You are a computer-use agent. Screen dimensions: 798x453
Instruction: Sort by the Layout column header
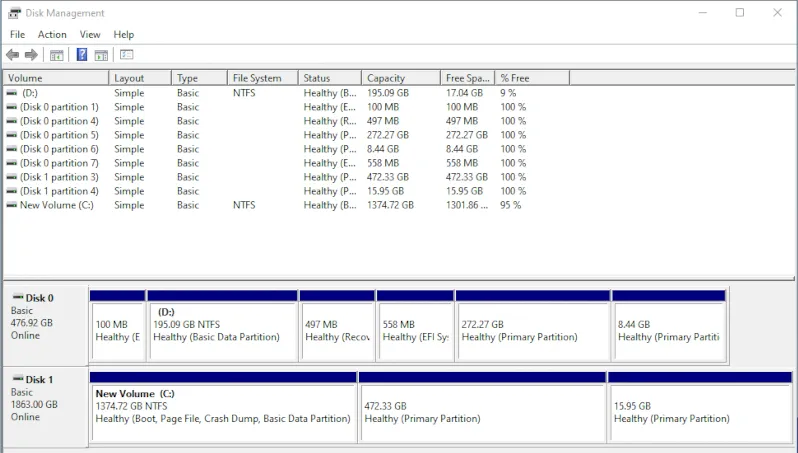(x=140, y=78)
